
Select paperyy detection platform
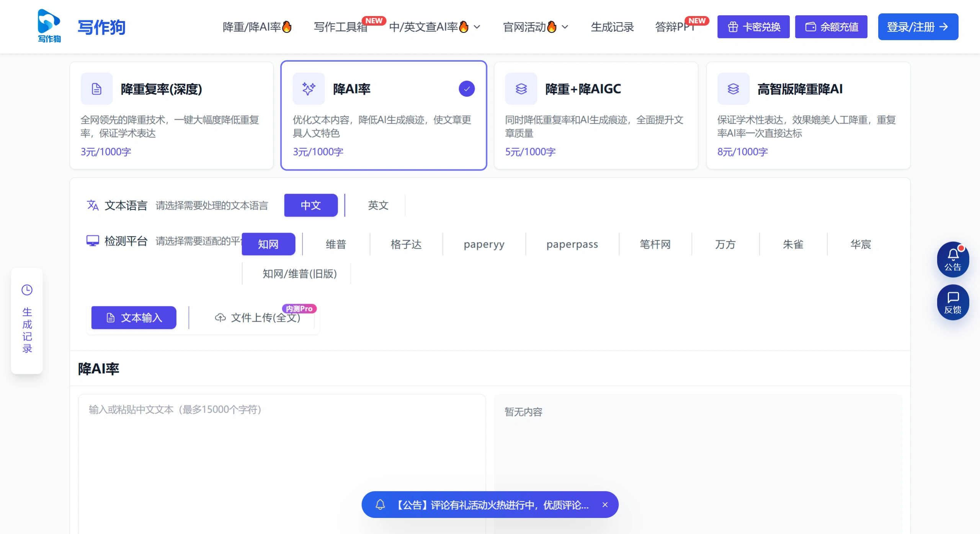484,244
